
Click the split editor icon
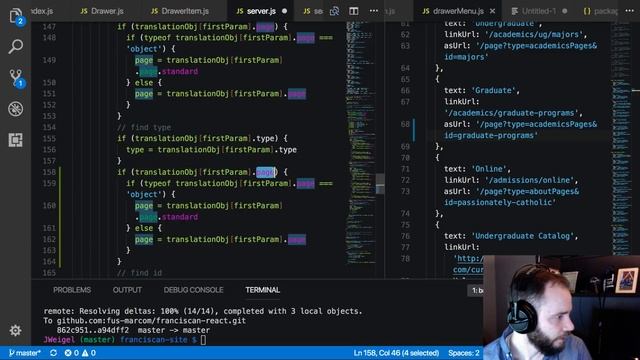(x=353, y=11)
